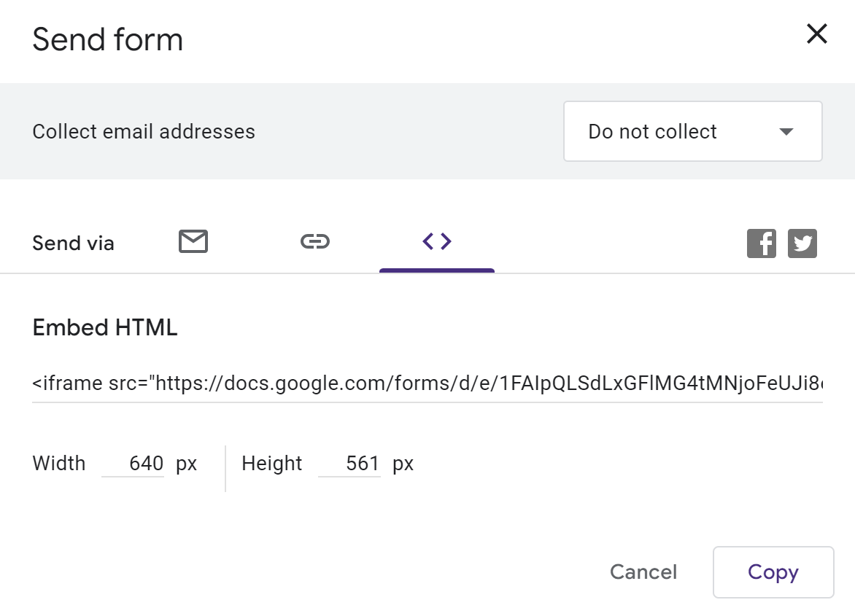Click the Height label text

tap(271, 464)
